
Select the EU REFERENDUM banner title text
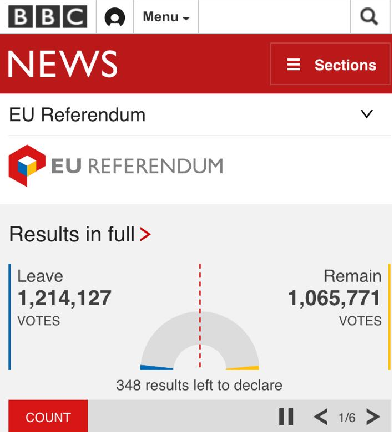pos(137,166)
